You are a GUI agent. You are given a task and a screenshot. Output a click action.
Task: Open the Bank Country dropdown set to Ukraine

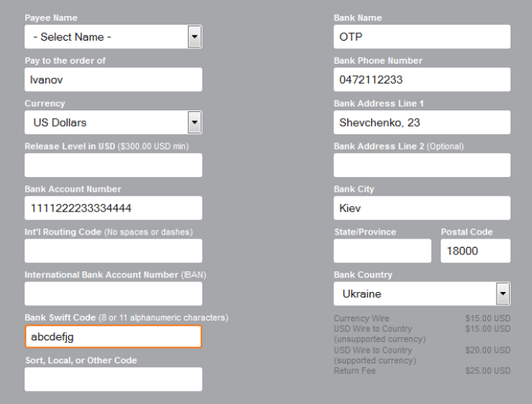point(422,294)
